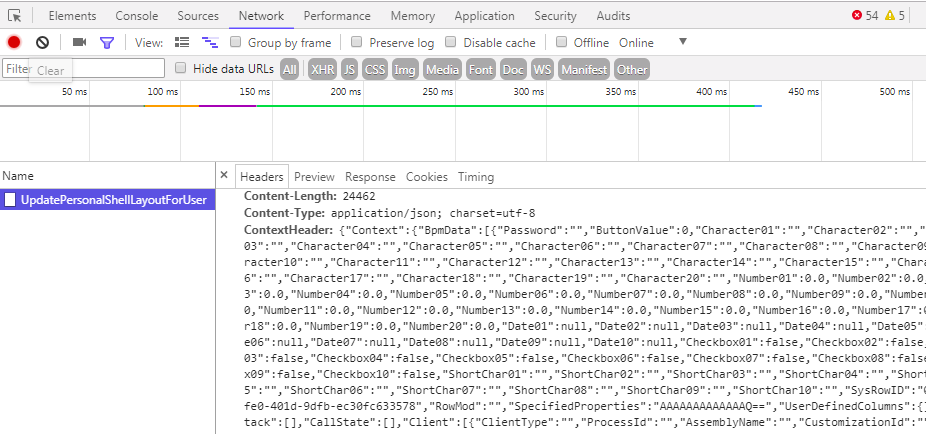Open the Timing detail tab
The image size is (926, 434).
point(475,177)
